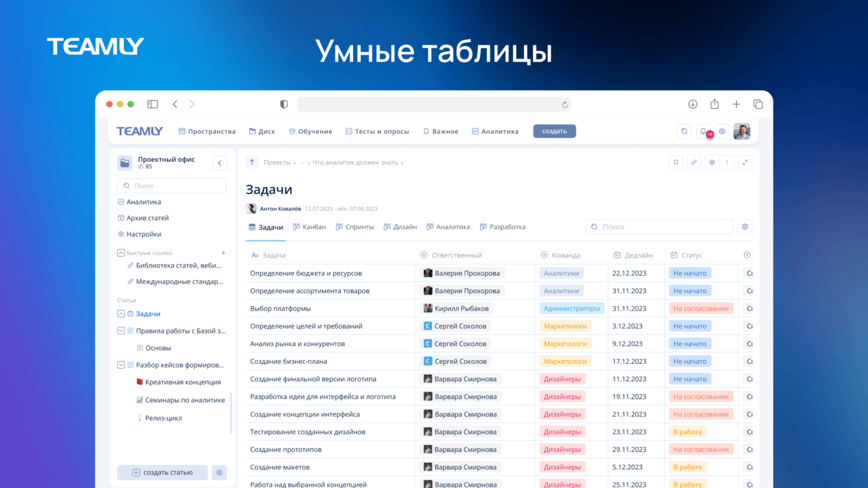868x488 pixels.
Task: Switch to the Спринты view tab
Action: pyautogui.click(x=355, y=227)
